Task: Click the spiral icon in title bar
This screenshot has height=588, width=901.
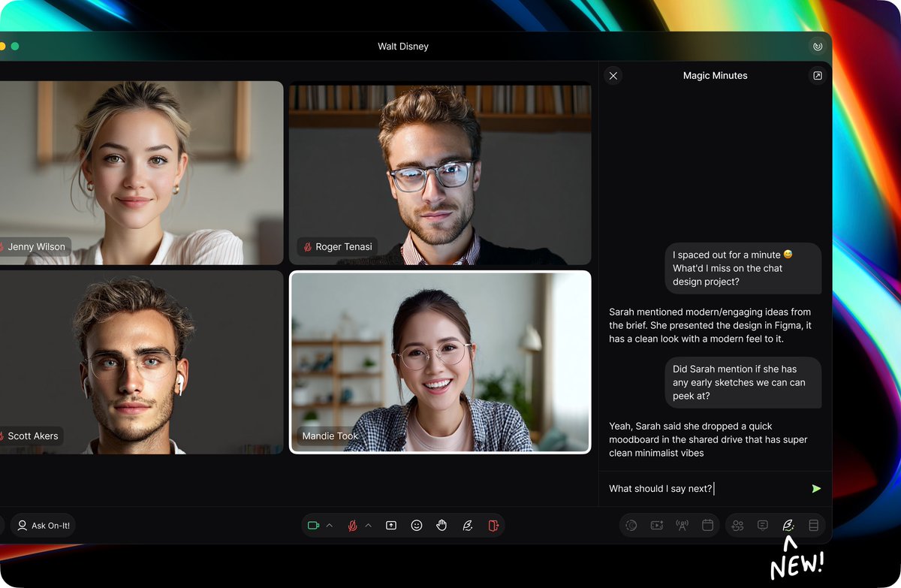Action: tap(818, 47)
